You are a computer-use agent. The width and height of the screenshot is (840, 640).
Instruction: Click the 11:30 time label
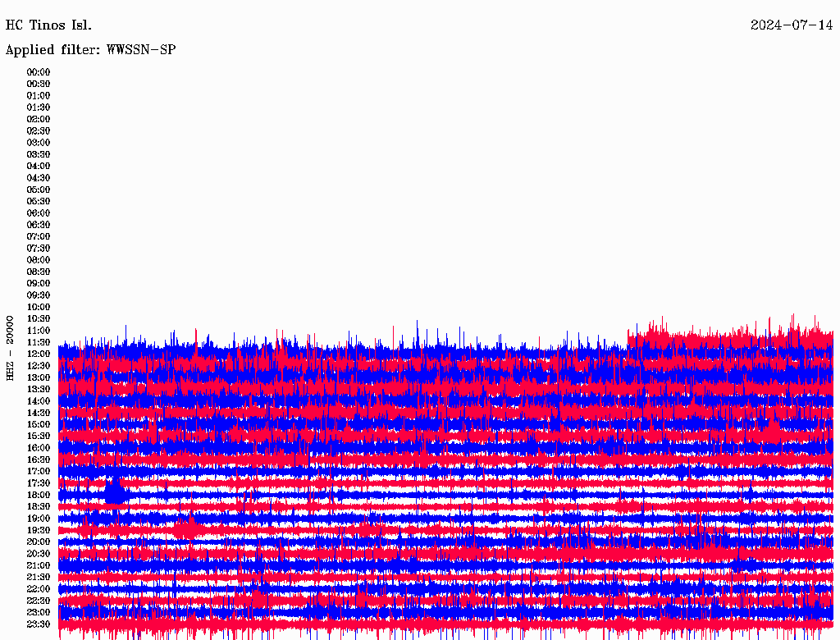point(39,342)
